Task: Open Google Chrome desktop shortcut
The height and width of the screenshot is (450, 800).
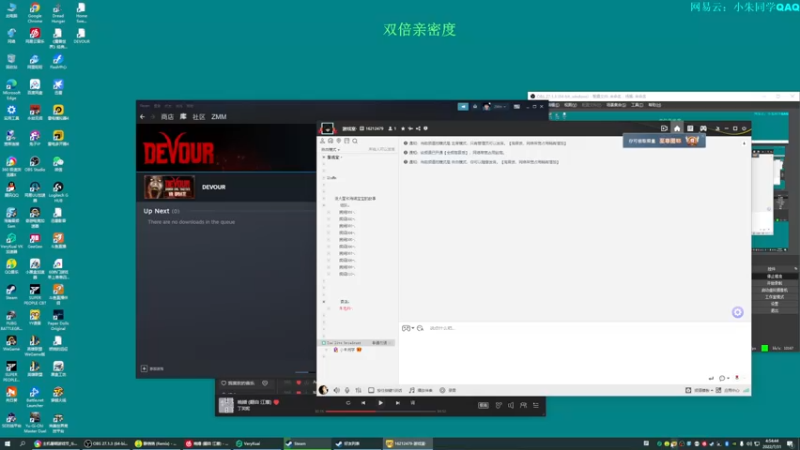Action: 35,12
